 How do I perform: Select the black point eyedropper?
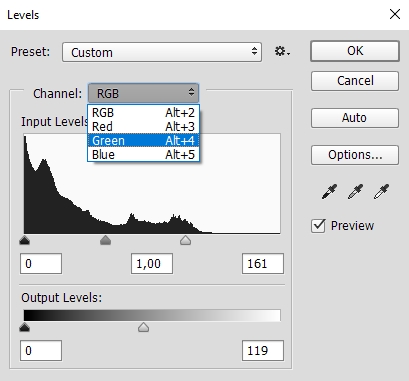point(329,191)
